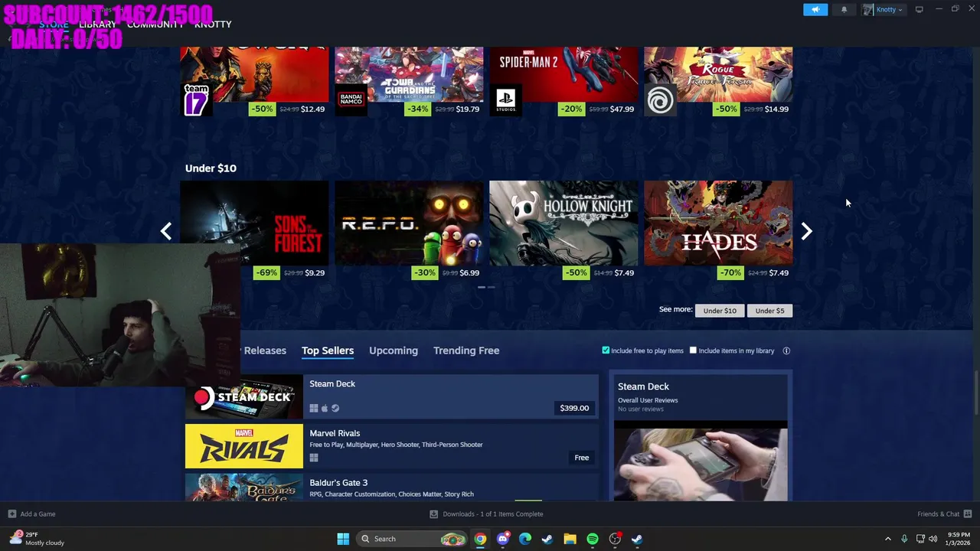980x551 pixels.
Task: Open the notifications bell
Action: pos(844,9)
